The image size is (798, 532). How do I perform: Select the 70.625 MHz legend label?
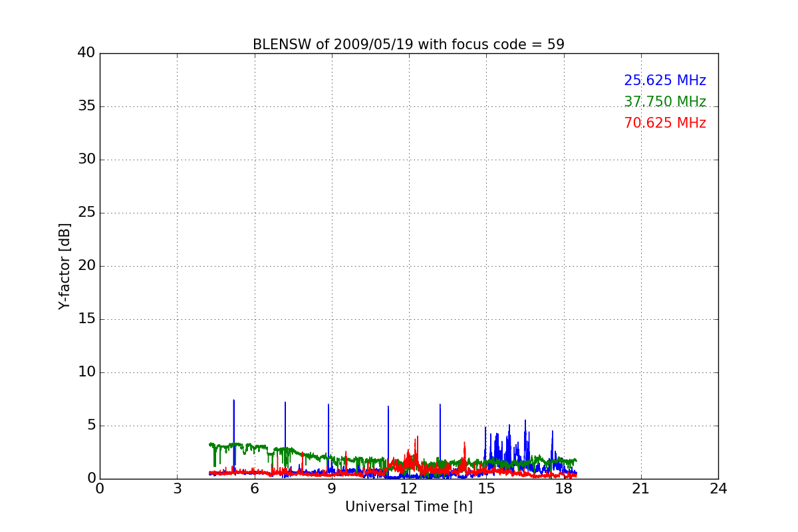pos(665,123)
